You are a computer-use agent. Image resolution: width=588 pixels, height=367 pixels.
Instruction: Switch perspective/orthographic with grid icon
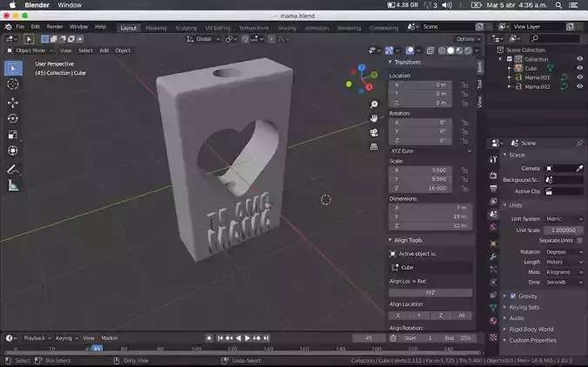[374, 147]
